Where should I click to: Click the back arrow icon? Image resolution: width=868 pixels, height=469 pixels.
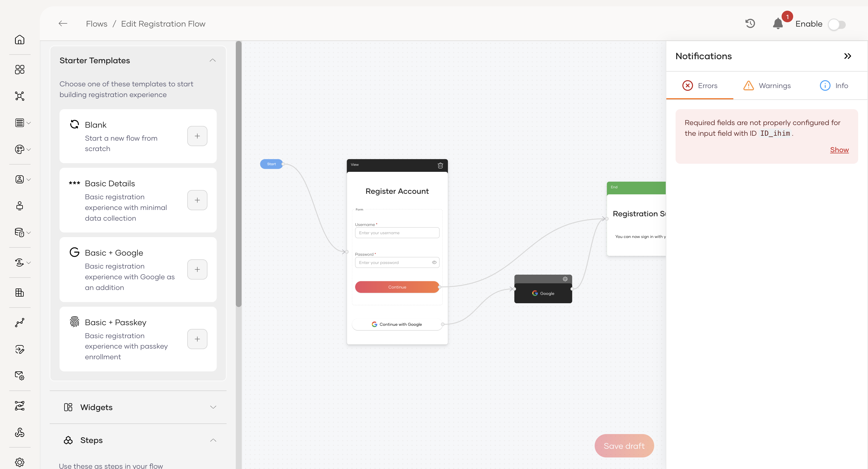pyautogui.click(x=63, y=24)
